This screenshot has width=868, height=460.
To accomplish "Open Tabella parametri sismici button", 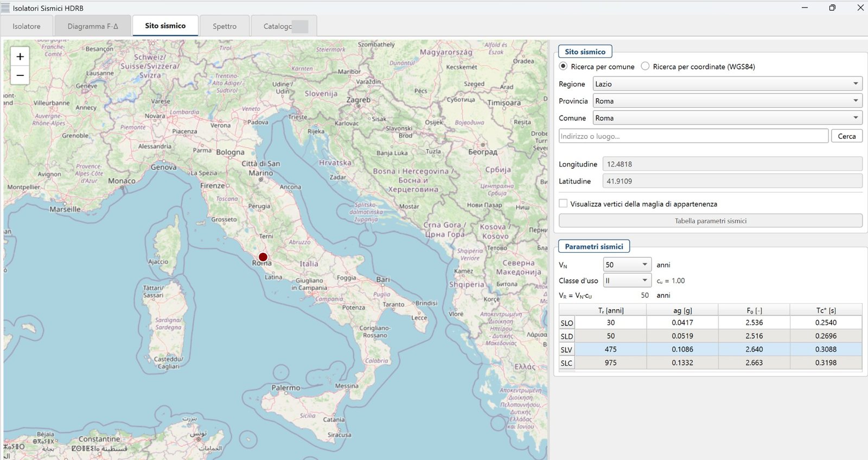I will point(711,221).
